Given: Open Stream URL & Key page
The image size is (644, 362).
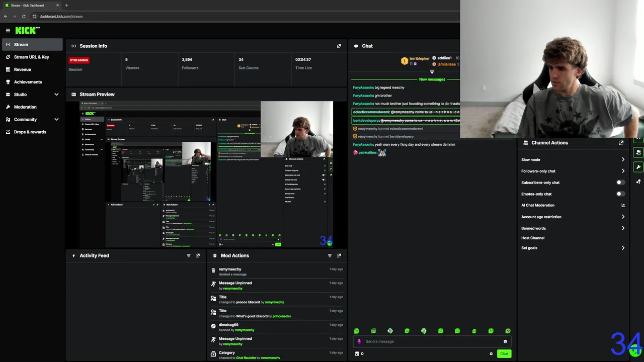Looking at the screenshot, I should click(32, 57).
